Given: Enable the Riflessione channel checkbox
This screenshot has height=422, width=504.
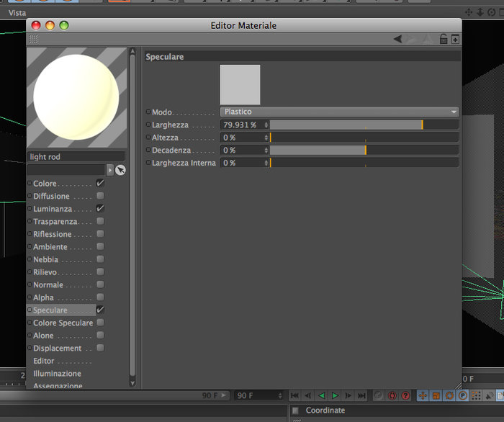Looking at the screenshot, I should pyautogui.click(x=100, y=233).
